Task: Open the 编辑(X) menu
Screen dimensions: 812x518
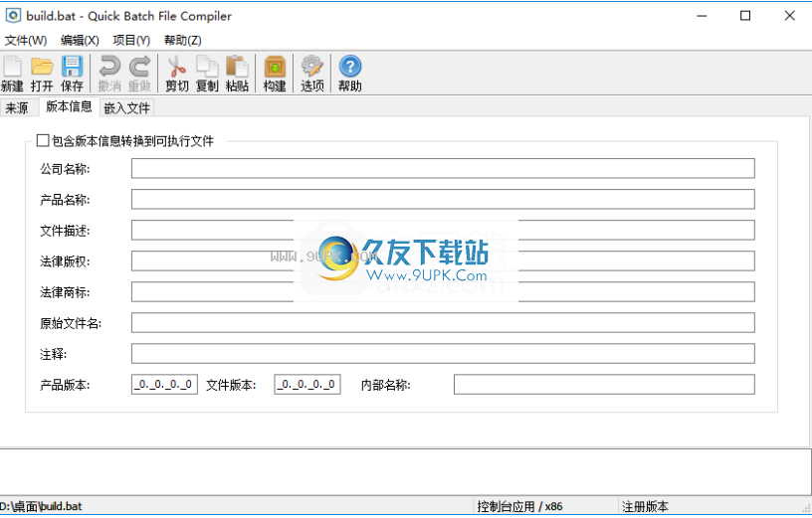Action: [80, 40]
